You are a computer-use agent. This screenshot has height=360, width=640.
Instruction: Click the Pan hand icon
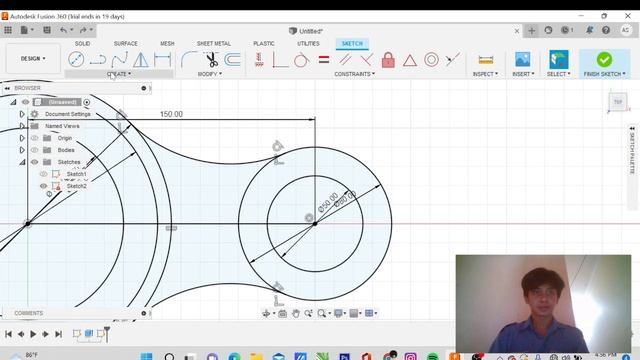click(x=296, y=313)
